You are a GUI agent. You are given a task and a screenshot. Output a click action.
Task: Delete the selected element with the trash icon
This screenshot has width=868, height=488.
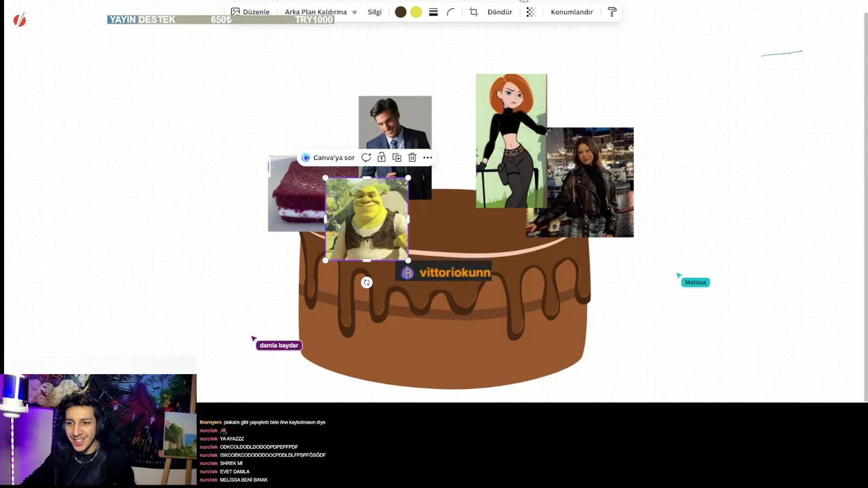(412, 157)
